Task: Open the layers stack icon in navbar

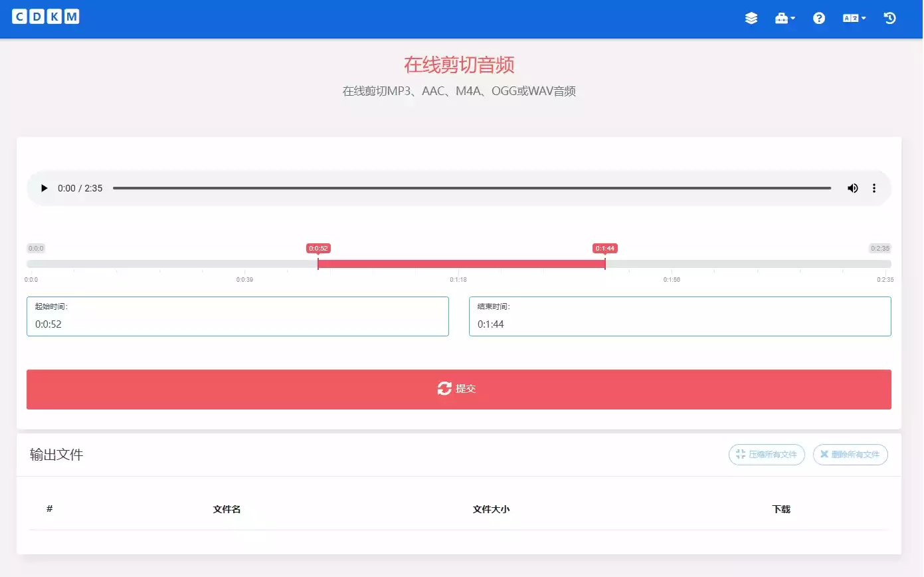Action: [751, 19]
